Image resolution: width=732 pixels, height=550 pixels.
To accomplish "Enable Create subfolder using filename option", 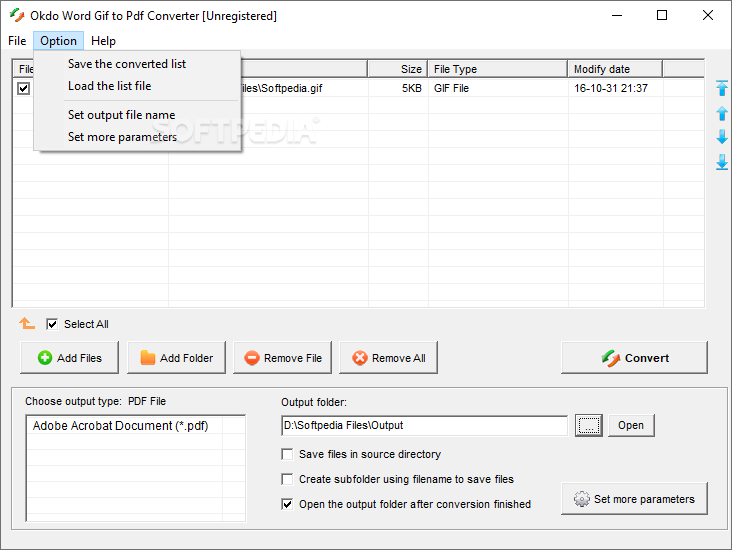I will 287,479.
